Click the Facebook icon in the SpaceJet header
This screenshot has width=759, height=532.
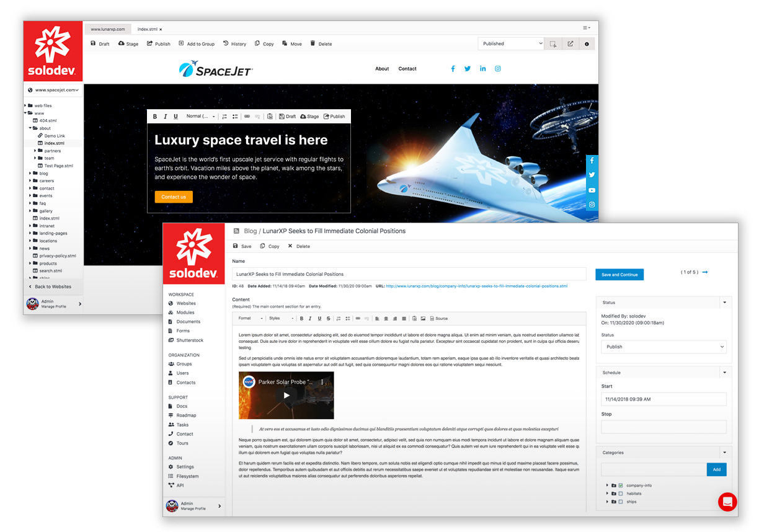click(x=453, y=69)
